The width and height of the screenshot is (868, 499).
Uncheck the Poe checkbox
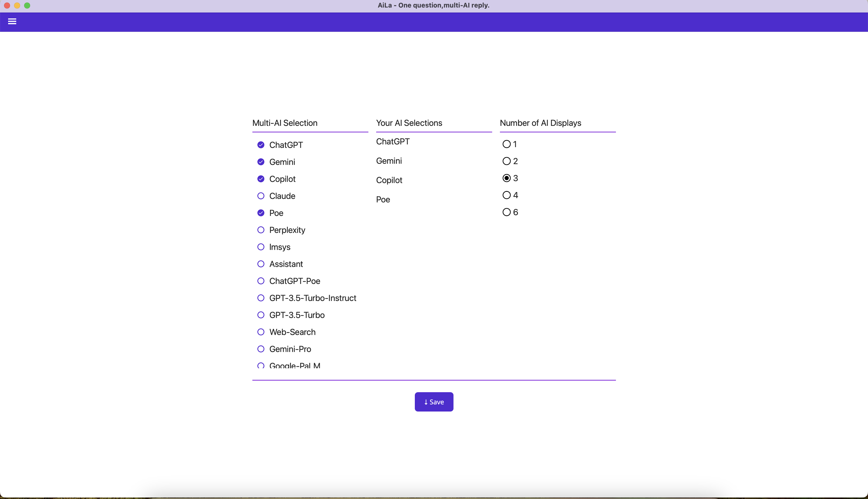[x=260, y=213]
